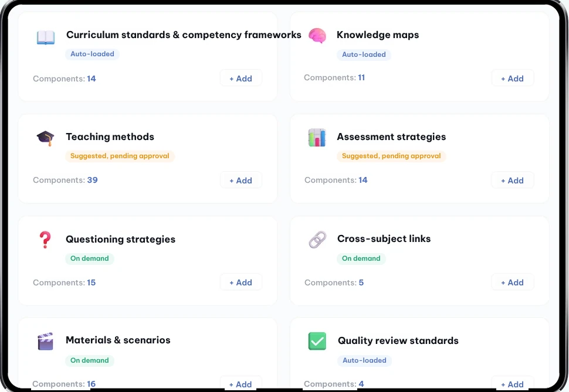Add a component to Materials & scenarios
This screenshot has width=569, height=392.
point(241,384)
